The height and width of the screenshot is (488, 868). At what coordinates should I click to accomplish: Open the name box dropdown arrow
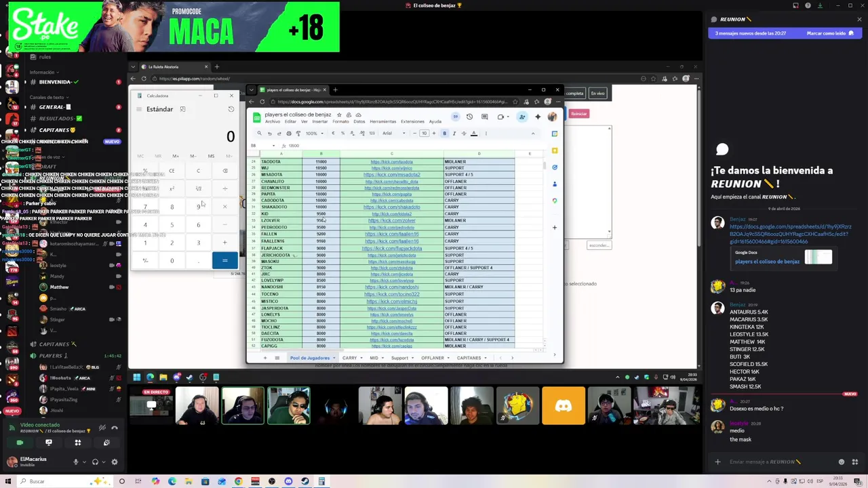pyautogui.click(x=274, y=146)
